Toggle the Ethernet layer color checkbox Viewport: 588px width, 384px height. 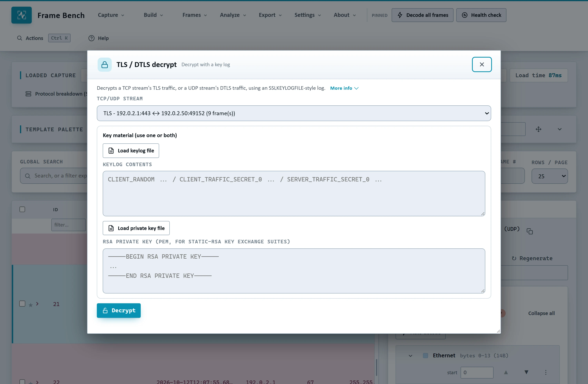tap(426, 355)
